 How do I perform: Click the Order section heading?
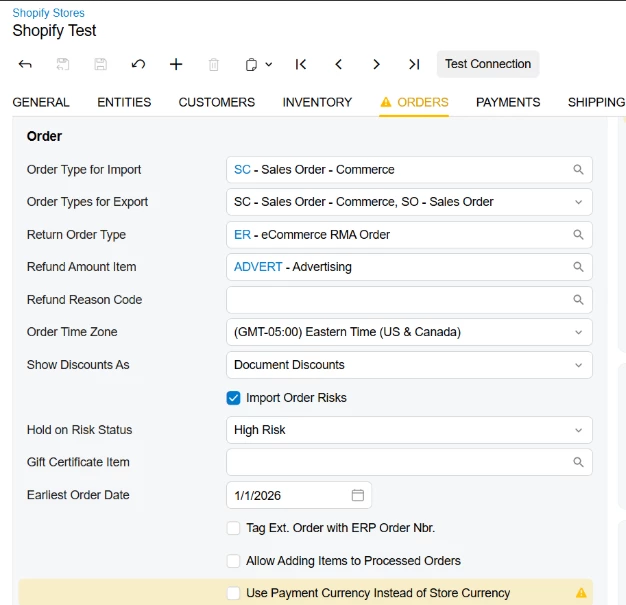(44, 136)
